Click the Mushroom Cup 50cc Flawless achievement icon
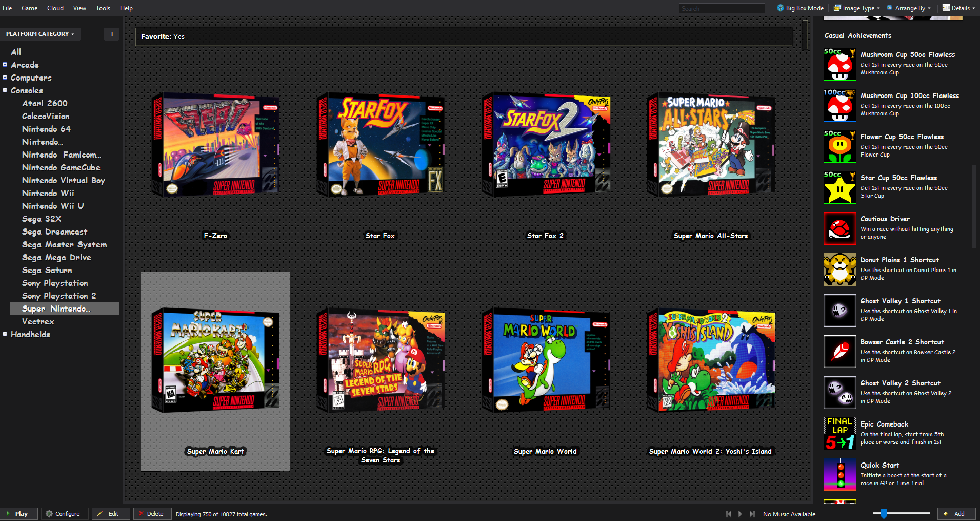Image resolution: width=980 pixels, height=521 pixels. tap(839, 64)
